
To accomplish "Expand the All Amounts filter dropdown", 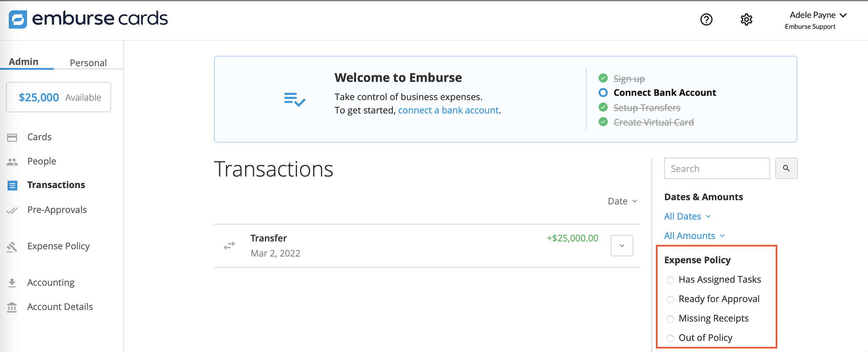I will tap(694, 236).
